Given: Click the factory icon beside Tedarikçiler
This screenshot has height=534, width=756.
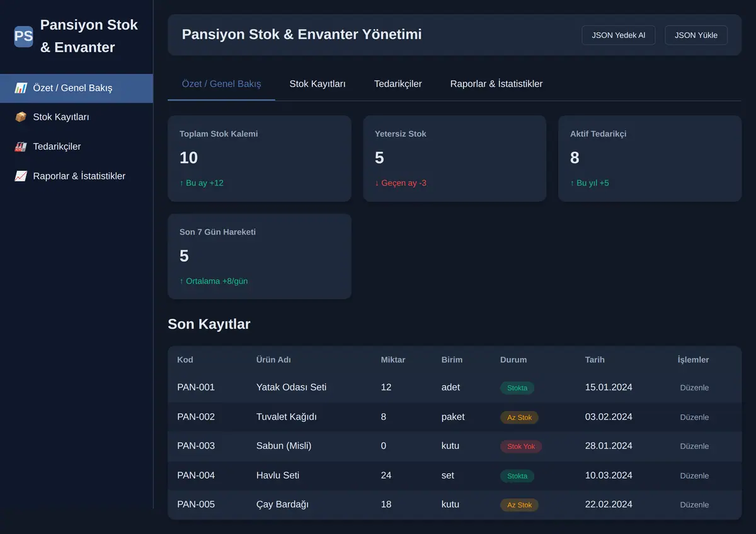Looking at the screenshot, I should click(21, 147).
